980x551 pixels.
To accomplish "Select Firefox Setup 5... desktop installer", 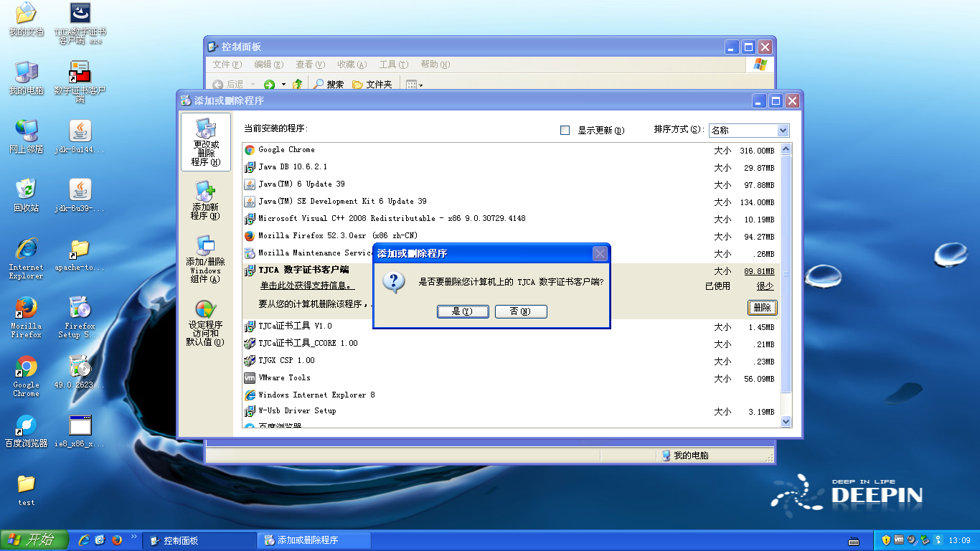I will 80,317.
